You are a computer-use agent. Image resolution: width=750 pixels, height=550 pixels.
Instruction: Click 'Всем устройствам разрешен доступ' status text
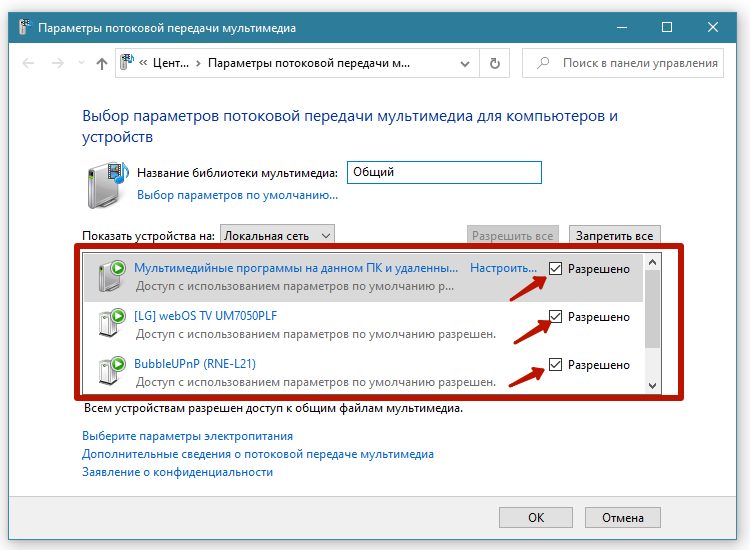click(x=274, y=408)
